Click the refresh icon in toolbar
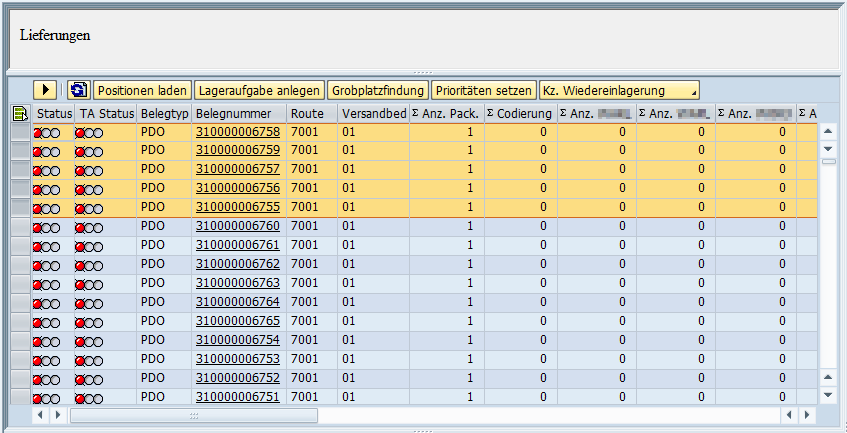Viewport: 847px width, 433px height. click(78, 90)
